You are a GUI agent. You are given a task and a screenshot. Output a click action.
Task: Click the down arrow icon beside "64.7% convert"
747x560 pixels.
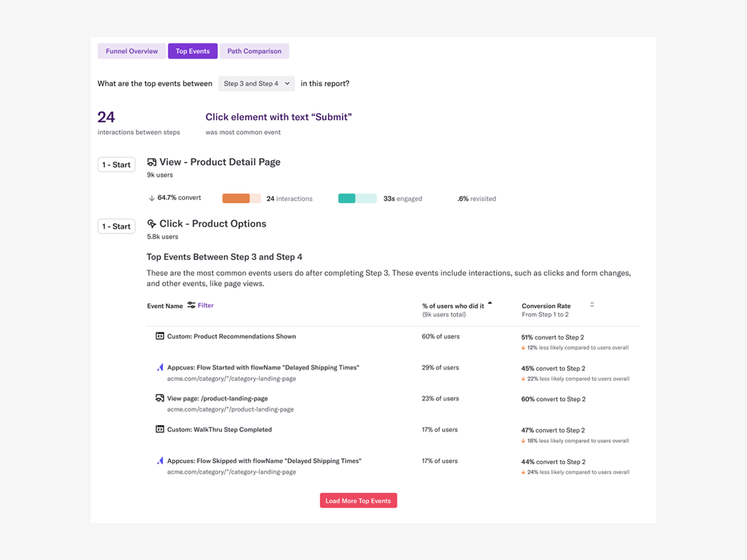coord(150,198)
